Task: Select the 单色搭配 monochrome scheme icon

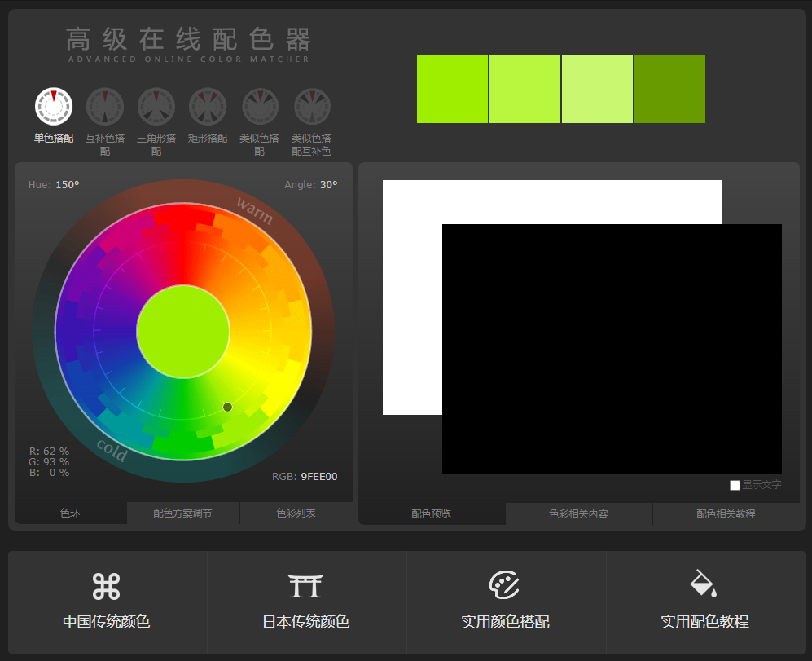Action: pyautogui.click(x=53, y=106)
